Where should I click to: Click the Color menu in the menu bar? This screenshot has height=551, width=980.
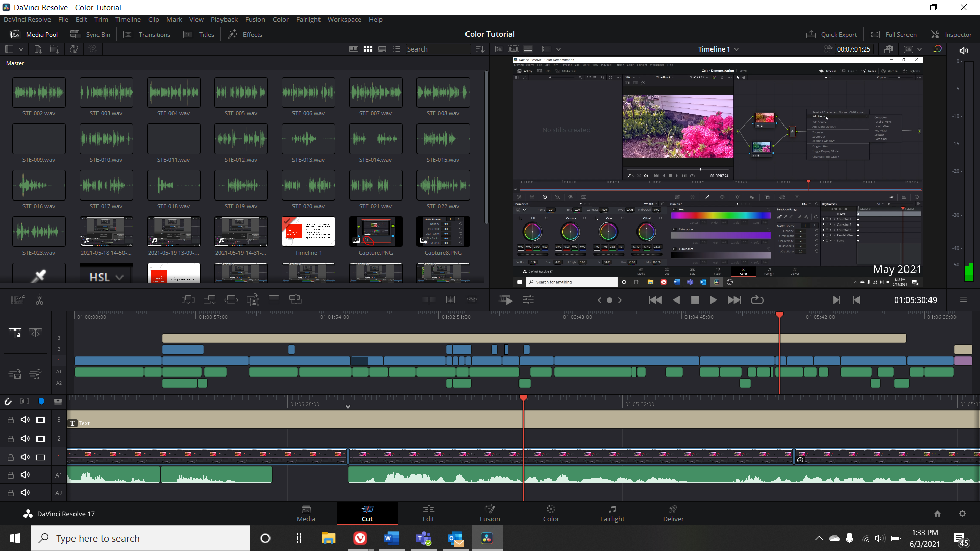(280, 19)
